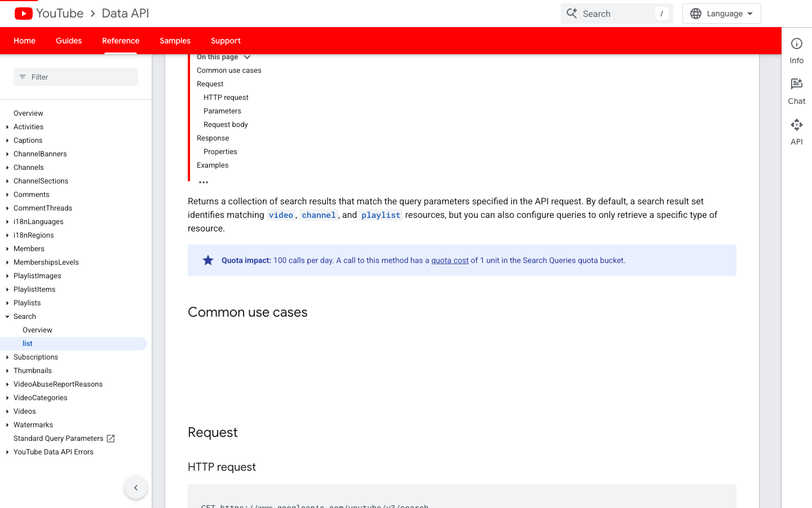Open Subscriptions in the sidebar
812x508 pixels.
point(36,357)
